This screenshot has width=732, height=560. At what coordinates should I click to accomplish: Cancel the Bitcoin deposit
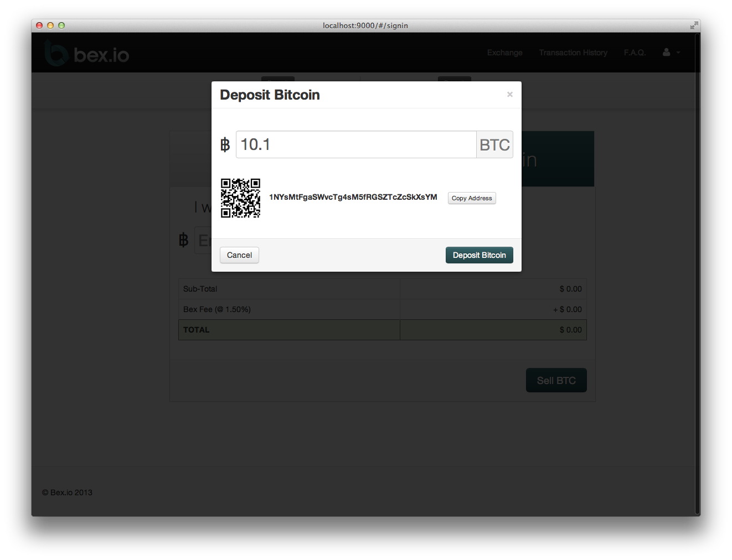(239, 255)
